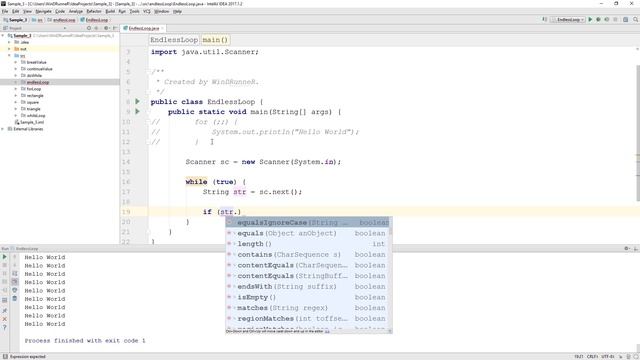This screenshot has height=360, width=640.
Task: Toggle tool window quick access in status bar corner
Action: coord(5,356)
